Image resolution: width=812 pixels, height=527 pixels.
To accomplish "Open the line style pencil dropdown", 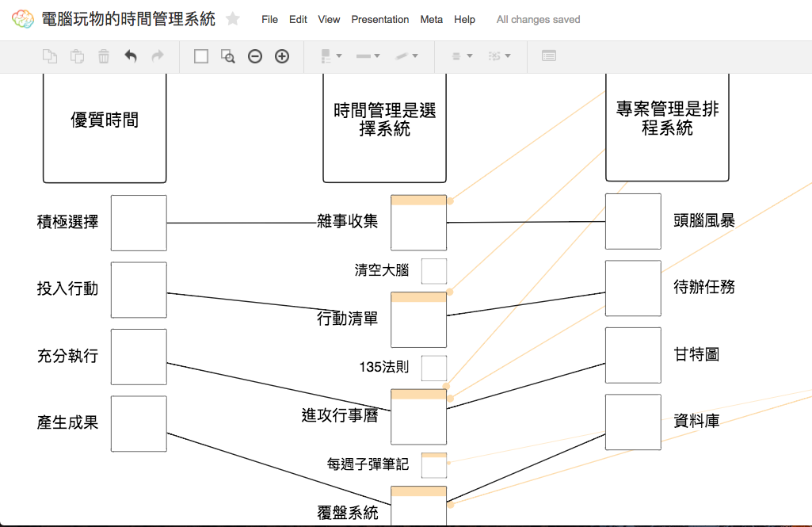I will (x=406, y=56).
